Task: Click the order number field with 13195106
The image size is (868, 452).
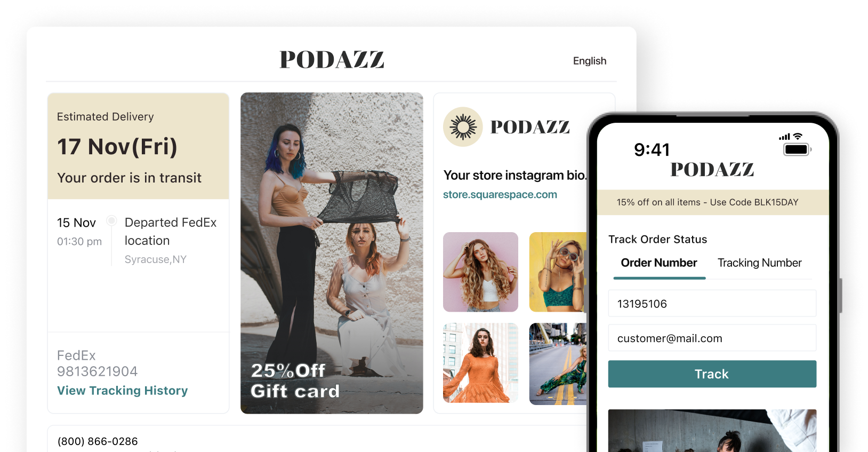Action: click(x=712, y=304)
